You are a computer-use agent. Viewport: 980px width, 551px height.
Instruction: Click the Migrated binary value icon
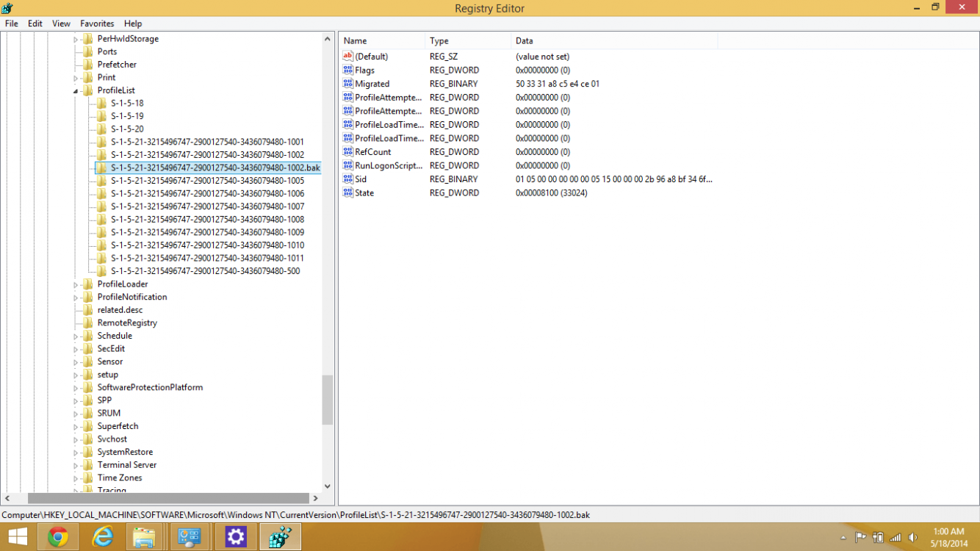click(x=348, y=84)
